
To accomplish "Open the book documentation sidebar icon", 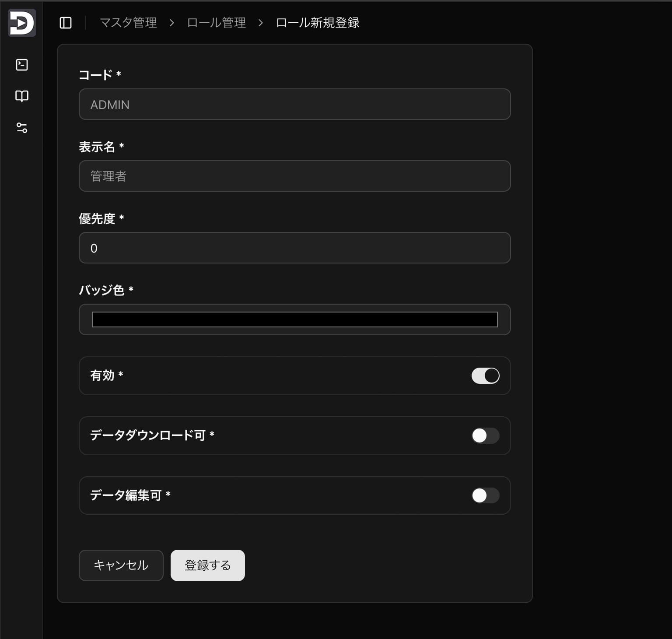I will coord(22,96).
